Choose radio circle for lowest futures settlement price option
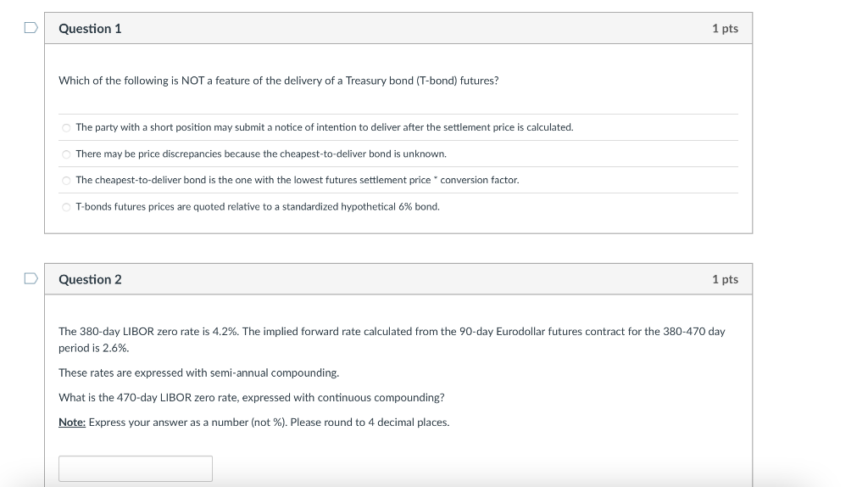 (x=66, y=181)
